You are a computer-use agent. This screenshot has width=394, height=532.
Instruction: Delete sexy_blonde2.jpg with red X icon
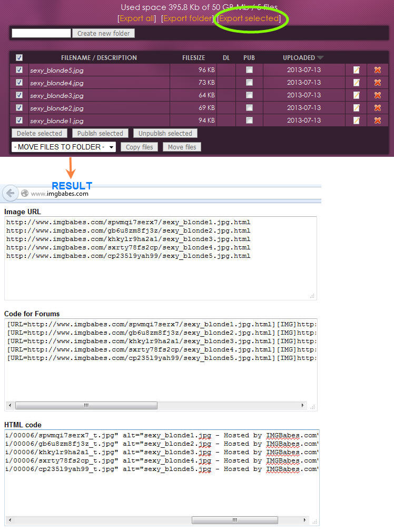[377, 108]
